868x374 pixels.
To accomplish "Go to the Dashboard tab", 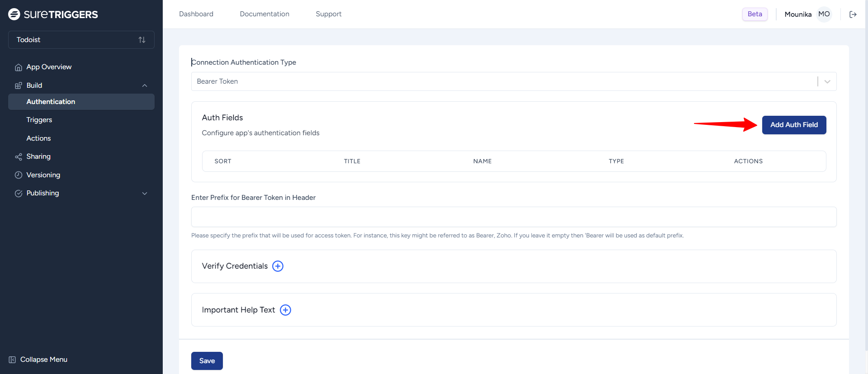I will pyautogui.click(x=196, y=14).
